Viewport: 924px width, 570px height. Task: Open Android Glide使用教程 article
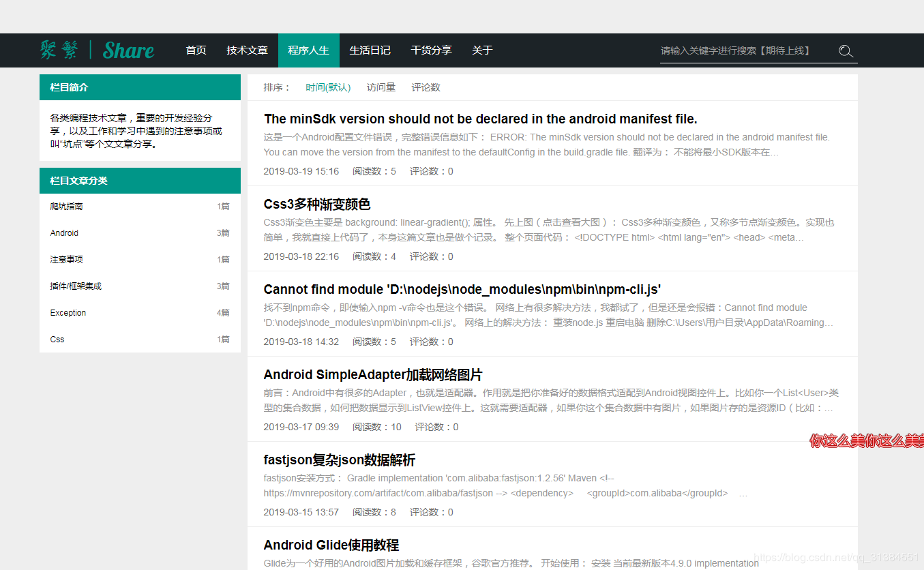(331, 545)
